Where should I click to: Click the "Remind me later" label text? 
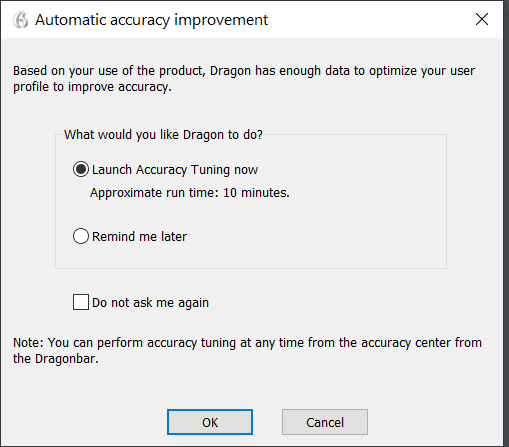(139, 236)
